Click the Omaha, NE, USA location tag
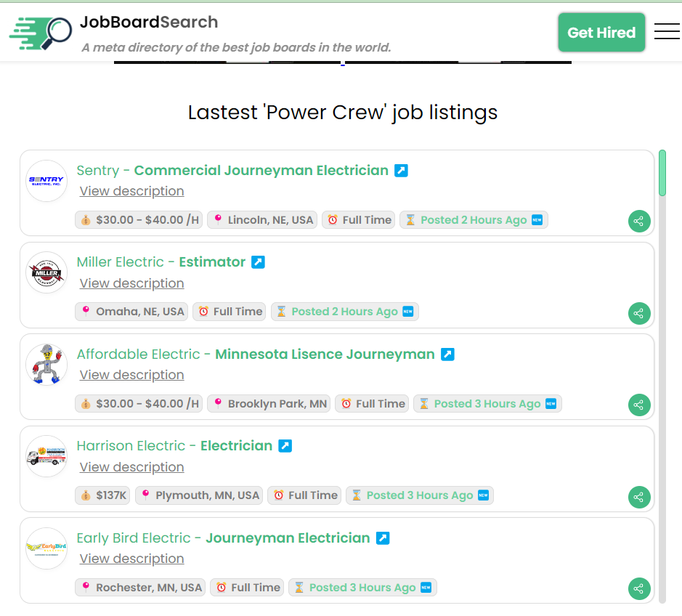The height and width of the screenshot is (616, 682). coord(131,312)
